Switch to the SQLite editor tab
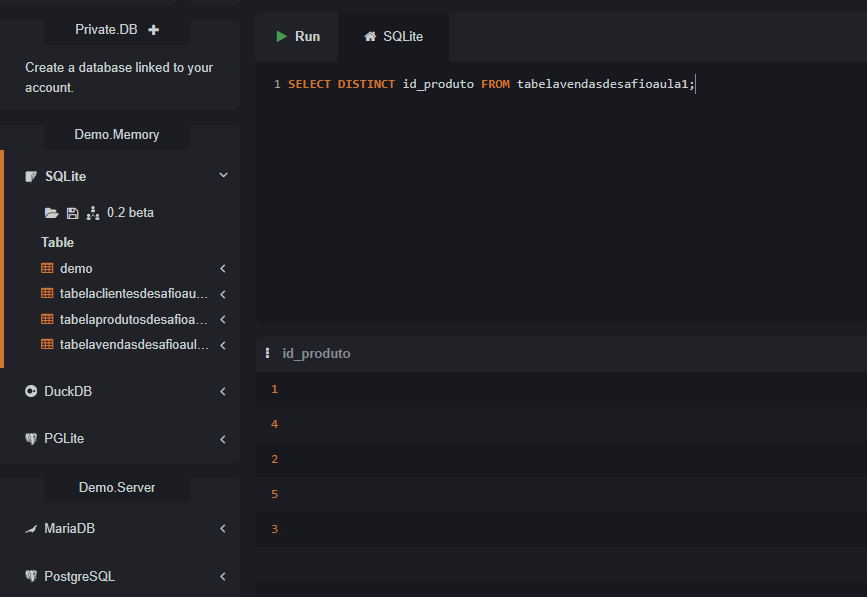The width and height of the screenshot is (867, 597). click(393, 36)
